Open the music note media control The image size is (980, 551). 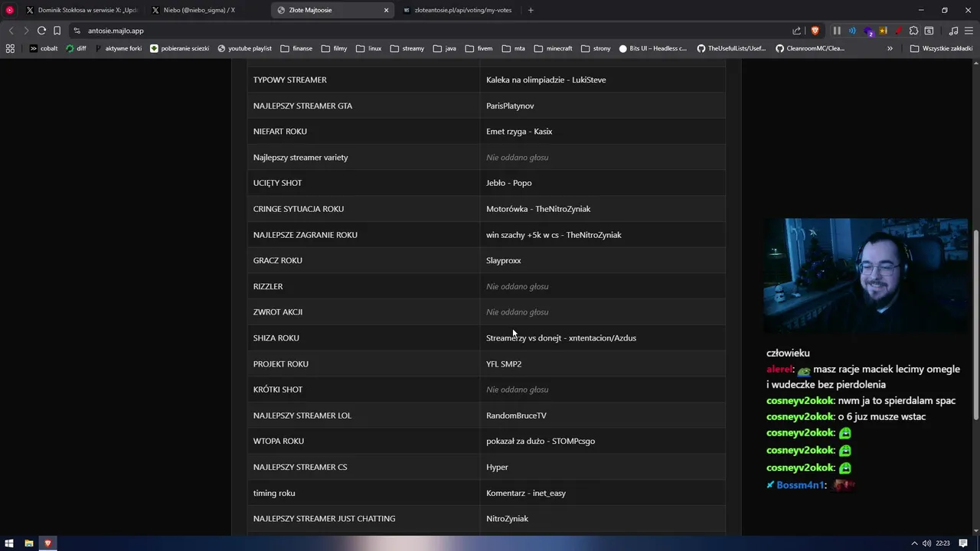[953, 31]
